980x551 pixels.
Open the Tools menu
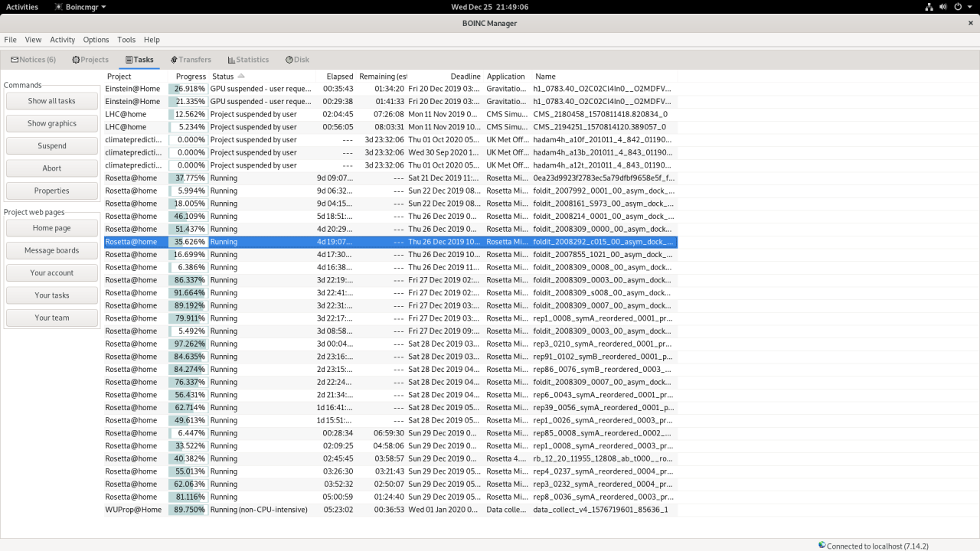(x=126, y=40)
